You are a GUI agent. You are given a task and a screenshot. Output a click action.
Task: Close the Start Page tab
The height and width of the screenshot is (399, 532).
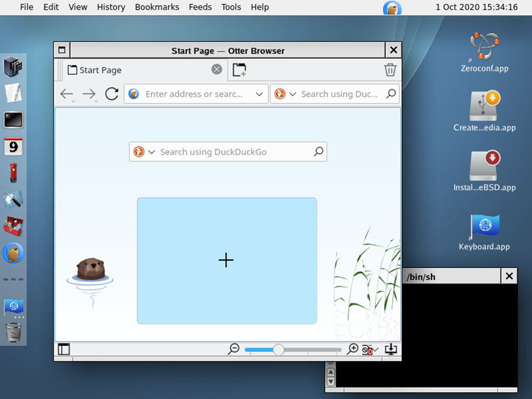[216, 69]
